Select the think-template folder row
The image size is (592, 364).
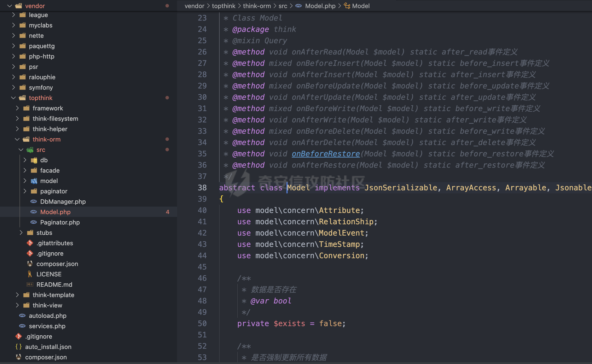coord(88,295)
